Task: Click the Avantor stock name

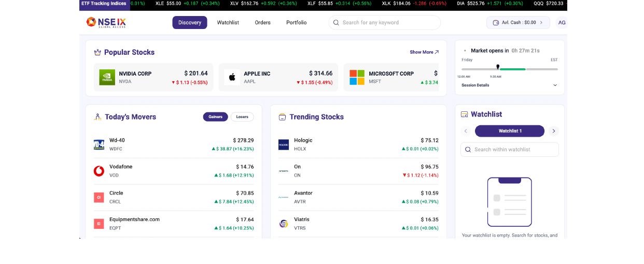Action: tap(303, 193)
